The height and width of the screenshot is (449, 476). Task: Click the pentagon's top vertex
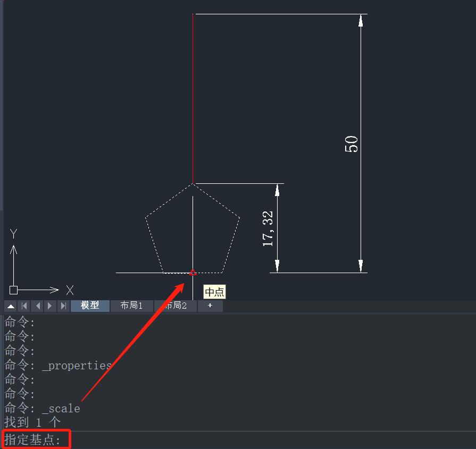[x=193, y=184]
